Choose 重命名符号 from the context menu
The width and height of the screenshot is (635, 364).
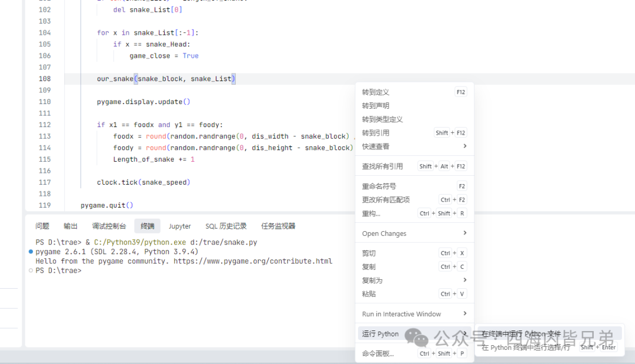pos(415,186)
